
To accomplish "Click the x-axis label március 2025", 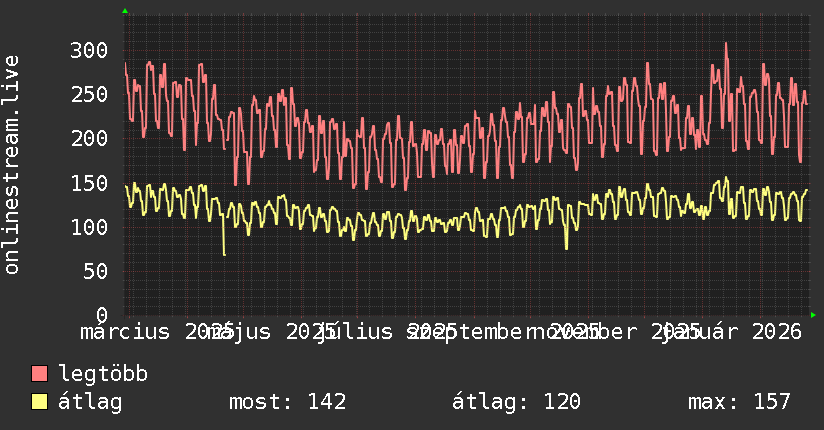I will (156, 332).
